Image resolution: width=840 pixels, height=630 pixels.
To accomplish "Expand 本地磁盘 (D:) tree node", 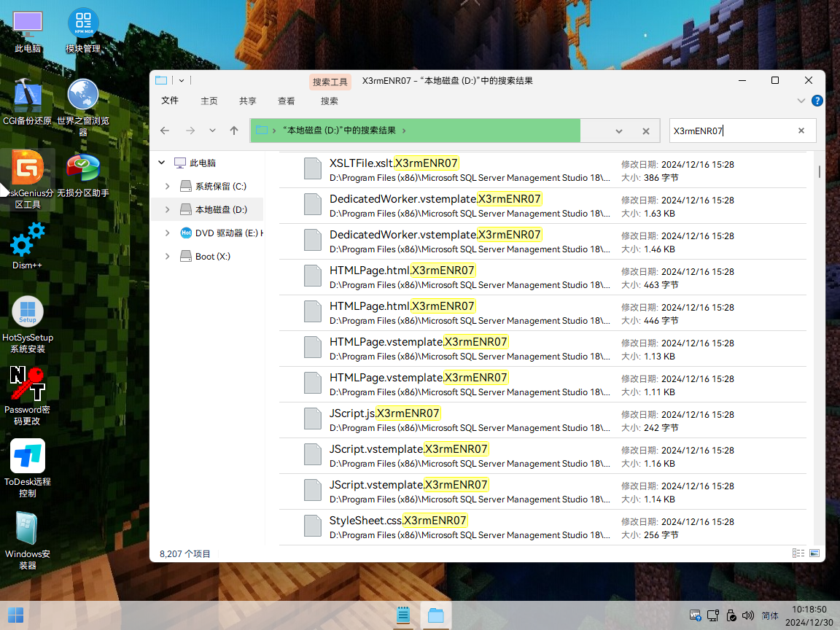I will [168, 209].
